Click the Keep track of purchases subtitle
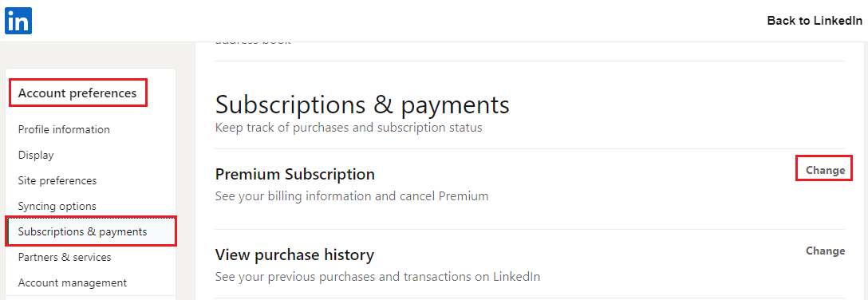This screenshot has height=300, width=868. [x=349, y=128]
